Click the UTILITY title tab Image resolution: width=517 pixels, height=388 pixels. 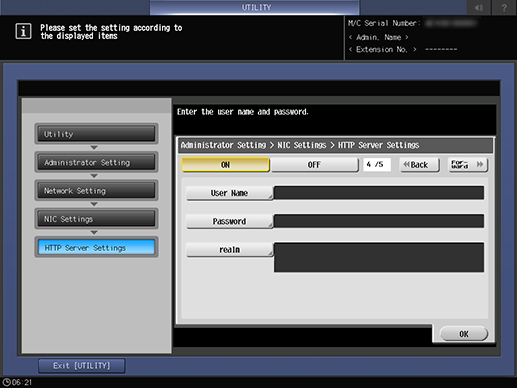255,7
